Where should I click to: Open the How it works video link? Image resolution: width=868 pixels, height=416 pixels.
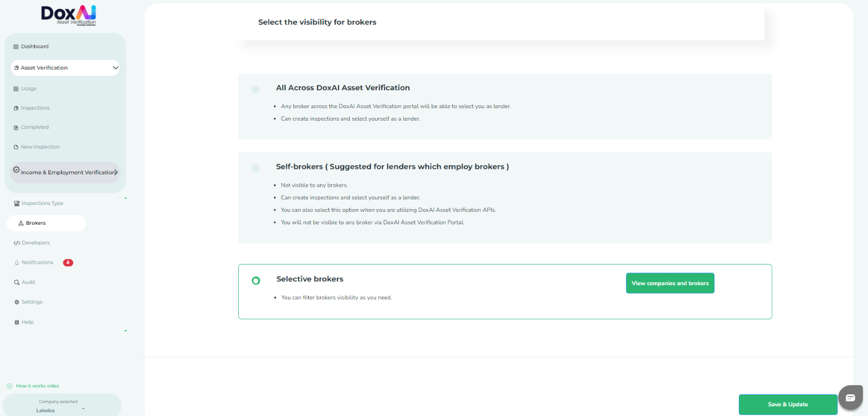pyautogui.click(x=37, y=386)
